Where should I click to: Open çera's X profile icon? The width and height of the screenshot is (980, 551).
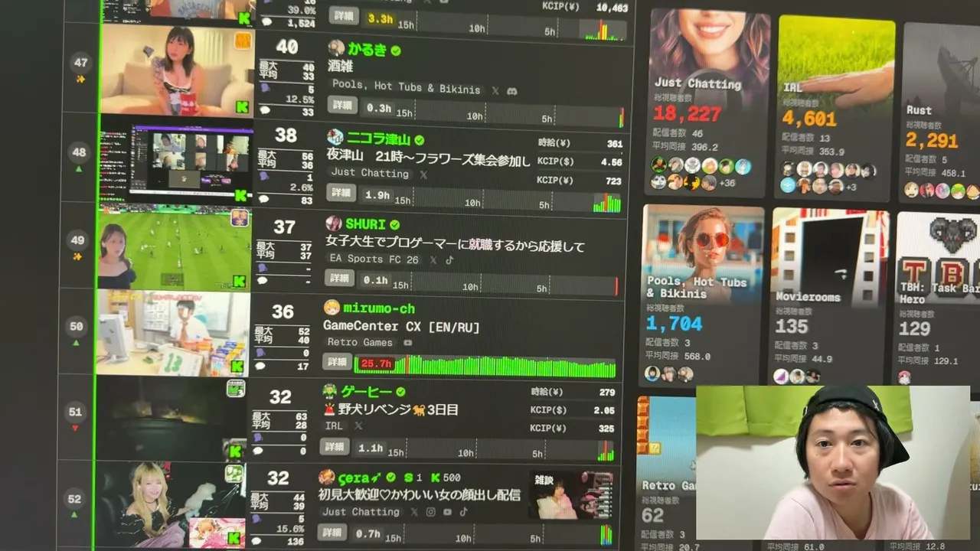point(414,512)
